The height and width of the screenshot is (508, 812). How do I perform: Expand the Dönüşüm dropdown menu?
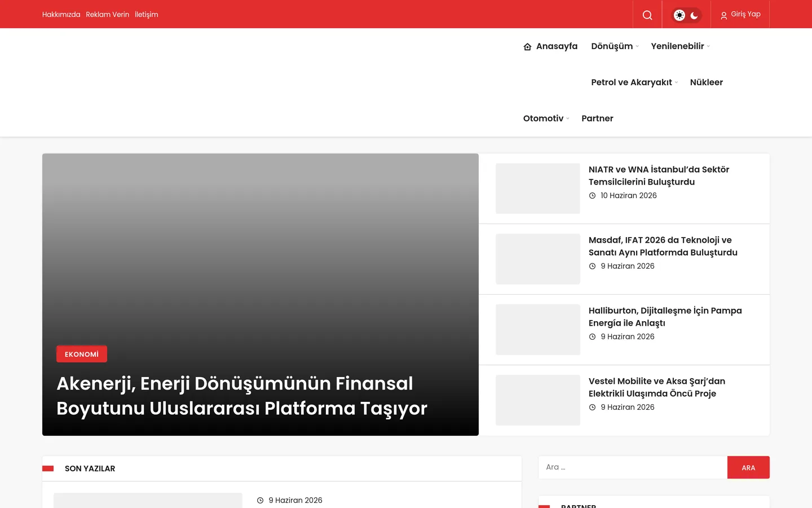tap(615, 46)
